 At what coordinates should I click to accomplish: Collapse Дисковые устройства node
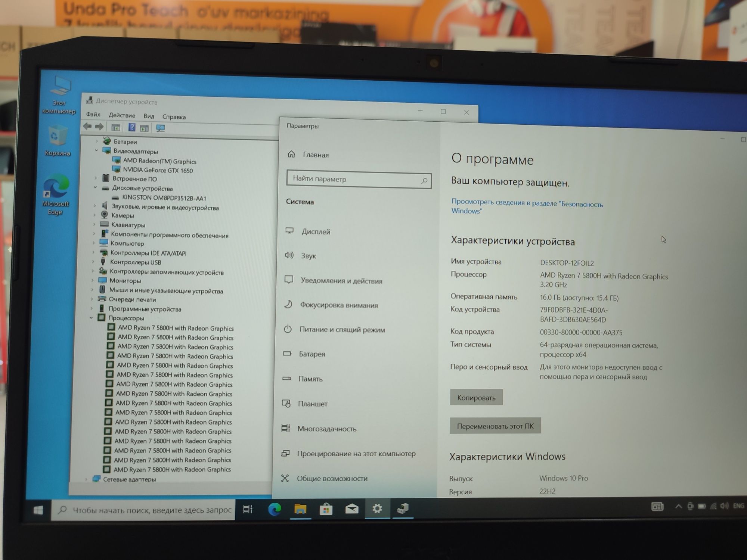click(95, 187)
